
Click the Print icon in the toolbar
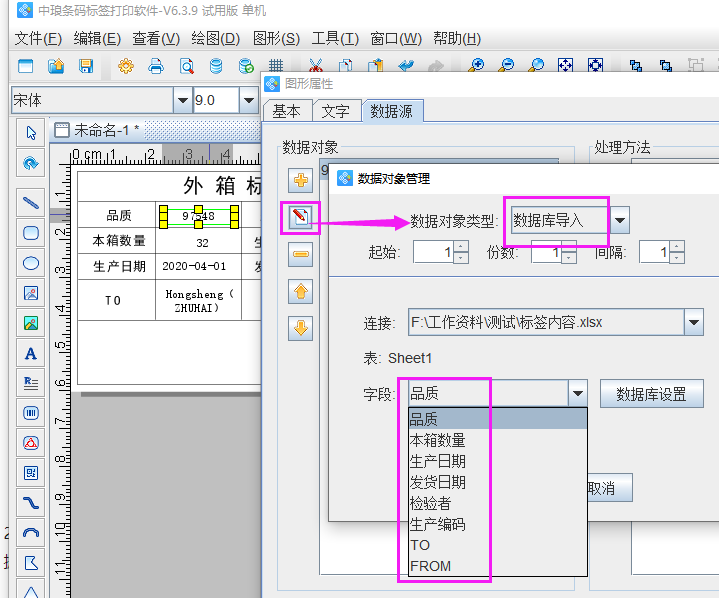(156, 66)
